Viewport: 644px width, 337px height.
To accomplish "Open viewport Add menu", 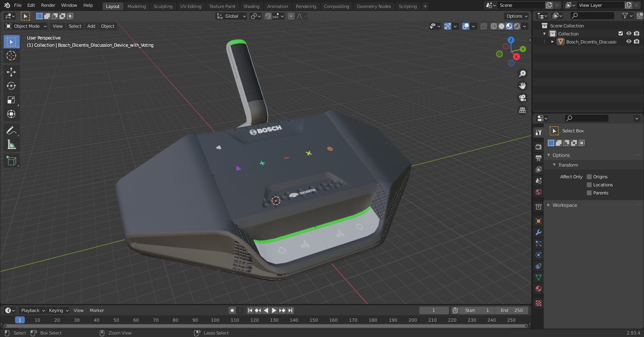I will pyautogui.click(x=91, y=26).
